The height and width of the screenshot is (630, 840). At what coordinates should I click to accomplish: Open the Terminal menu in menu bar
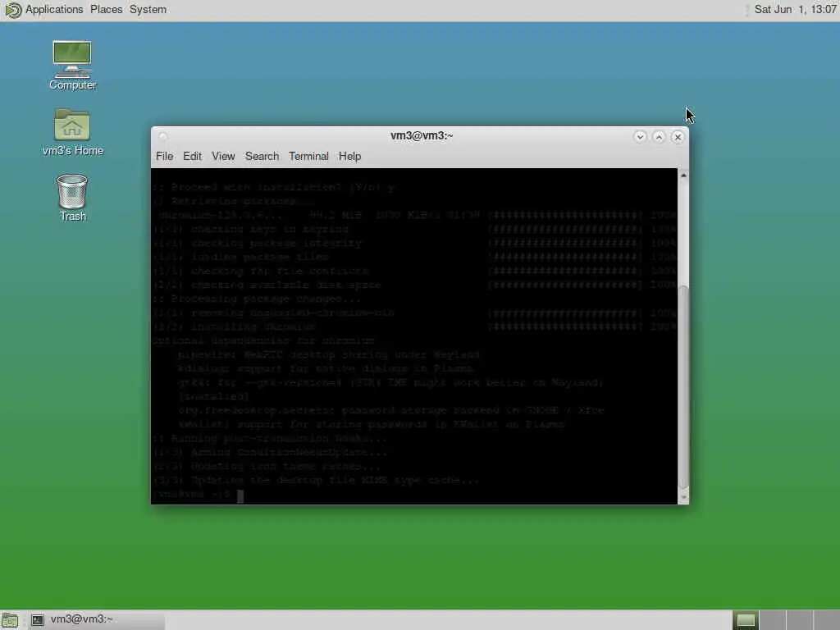(x=308, y=156)
